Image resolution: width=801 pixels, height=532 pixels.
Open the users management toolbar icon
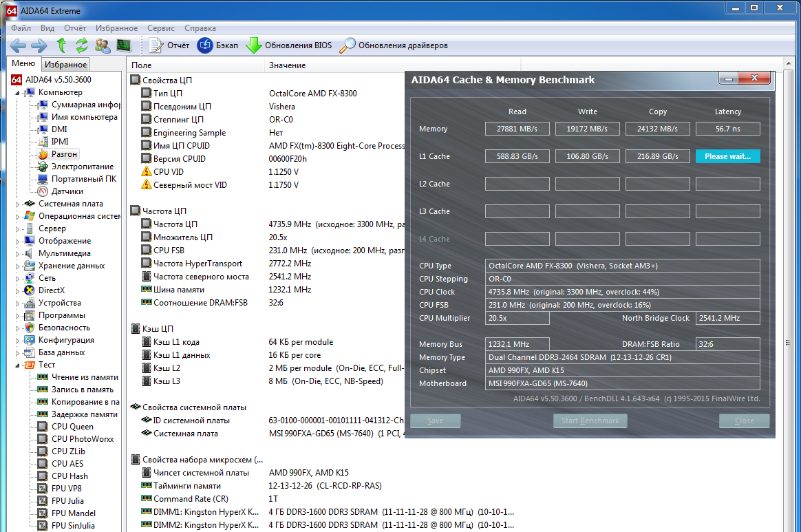point(103,45)
